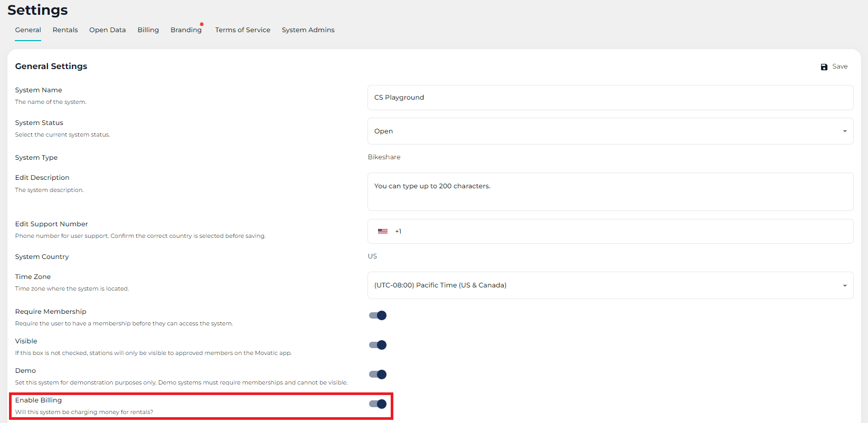
Task: Click the Save floppy disk icon
Action: click(824, 67)
